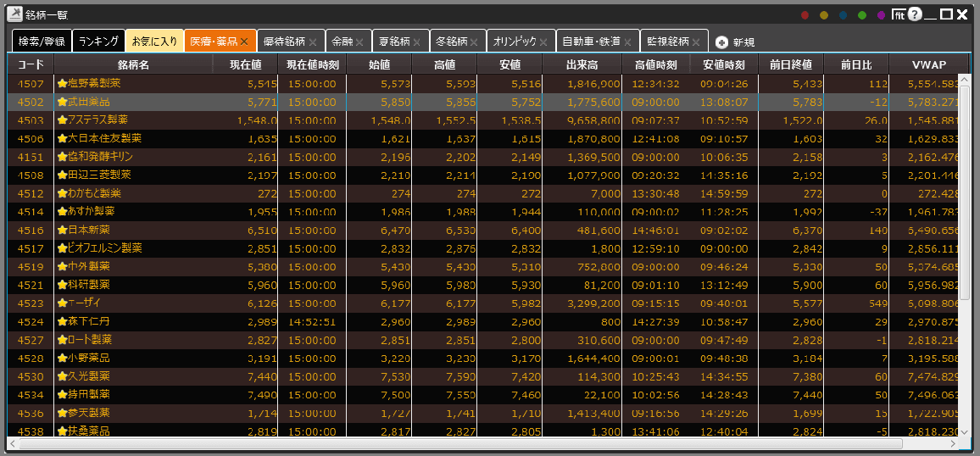The height and width of the screenshot is (456, 980).
Task: Select volume cell 9,658,800
Action: pos(582,120)
